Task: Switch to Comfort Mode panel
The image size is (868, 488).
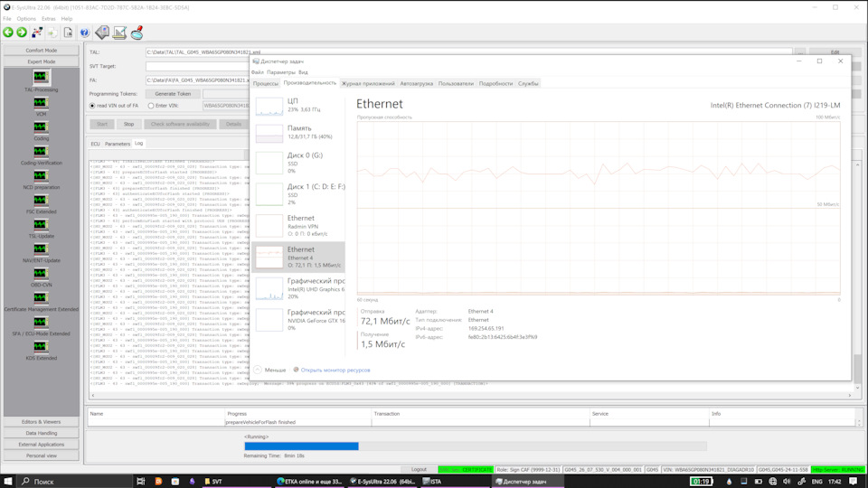Action: click(41, 51)
